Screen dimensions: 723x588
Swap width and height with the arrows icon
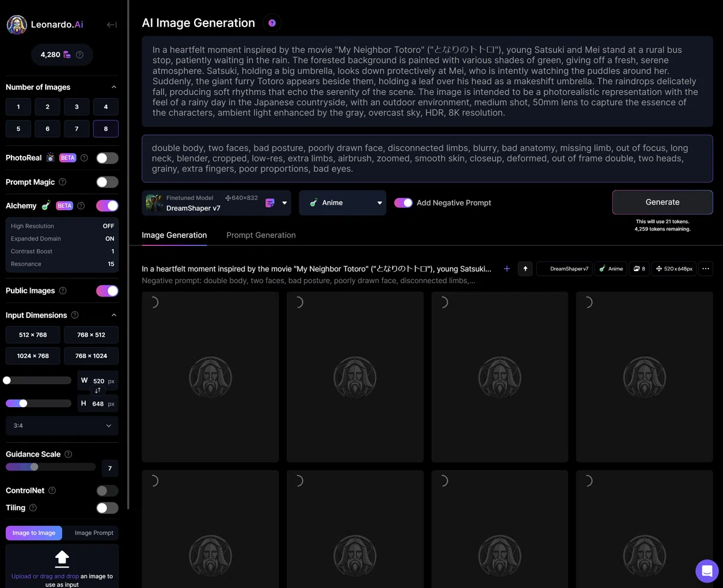click(x=98, y=390)
